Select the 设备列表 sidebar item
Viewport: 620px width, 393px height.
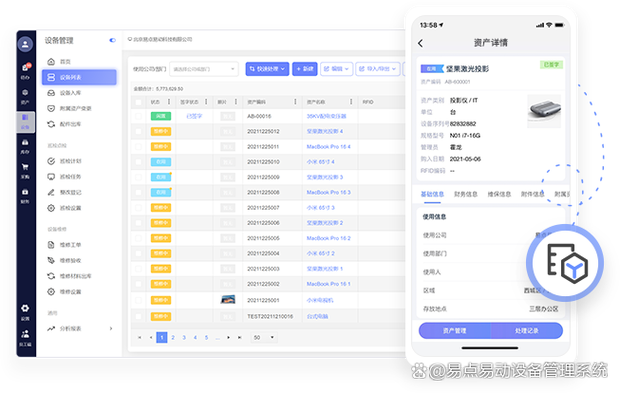pos(79,77)
